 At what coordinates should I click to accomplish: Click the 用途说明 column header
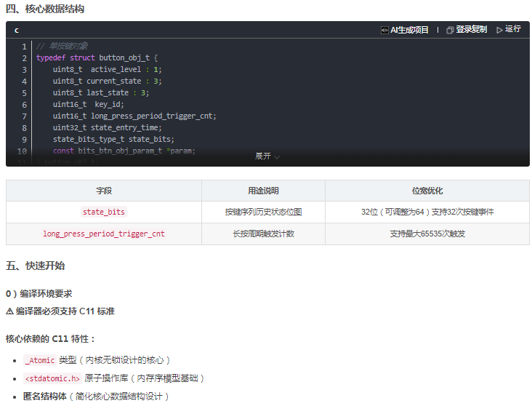[x=263, y=191]
